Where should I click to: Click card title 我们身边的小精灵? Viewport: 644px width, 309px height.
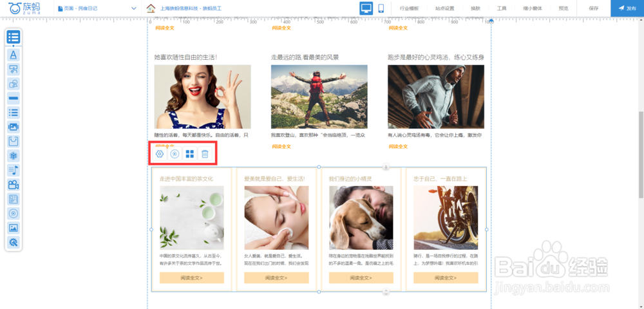[x=350, y=179]
